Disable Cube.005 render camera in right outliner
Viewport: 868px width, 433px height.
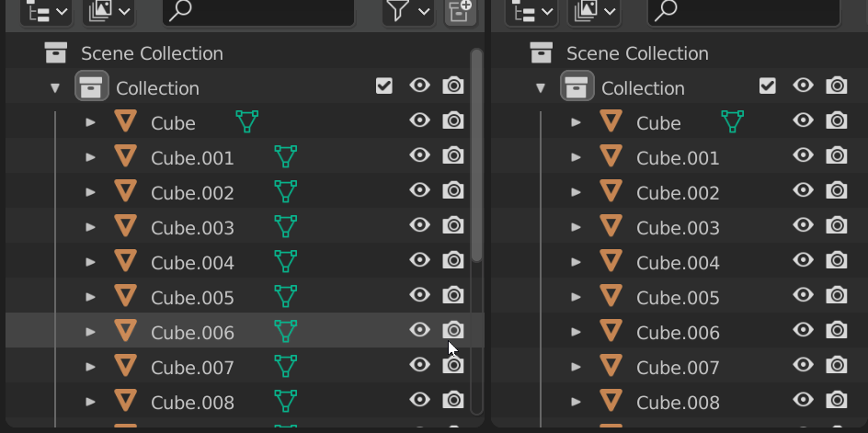[837, 294]
